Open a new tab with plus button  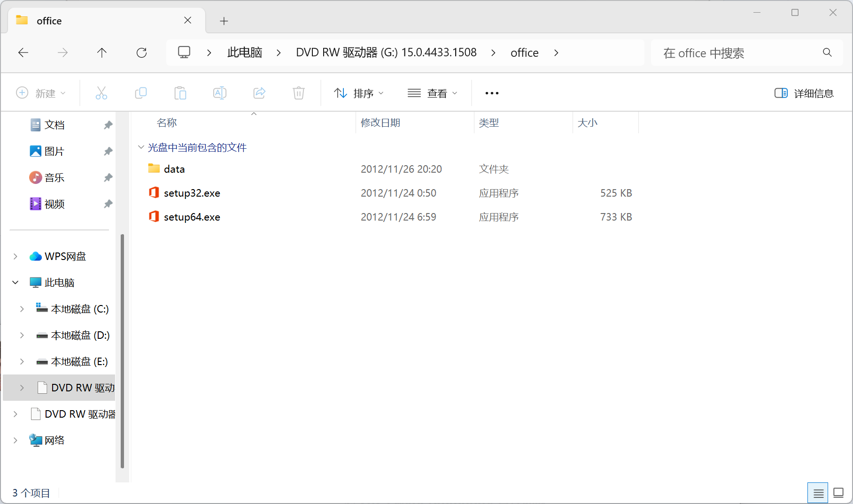(224, 21)
